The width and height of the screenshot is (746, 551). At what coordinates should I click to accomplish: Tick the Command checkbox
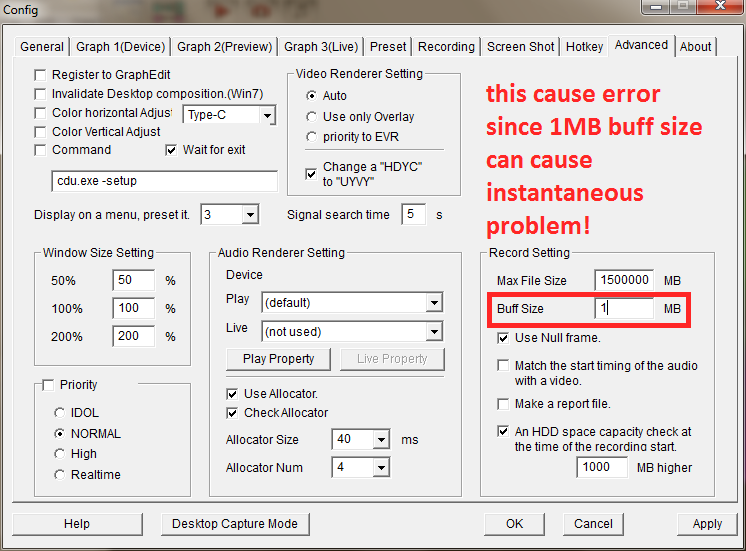(40, 150)
